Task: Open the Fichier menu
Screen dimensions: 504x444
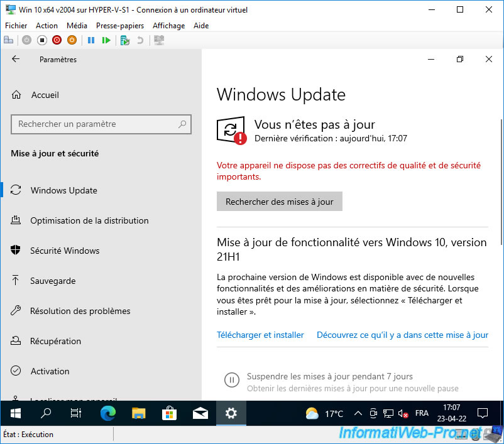Action: tap(16, 26)
